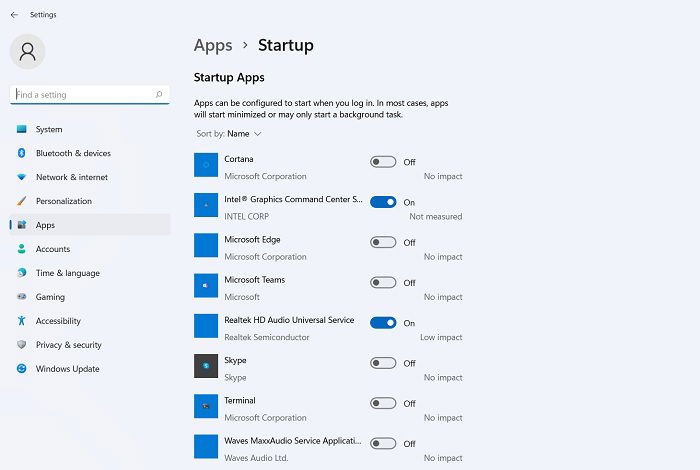700x470 pixels.
Task: Enable Skype startup toggle
Action: coord(383,363)
